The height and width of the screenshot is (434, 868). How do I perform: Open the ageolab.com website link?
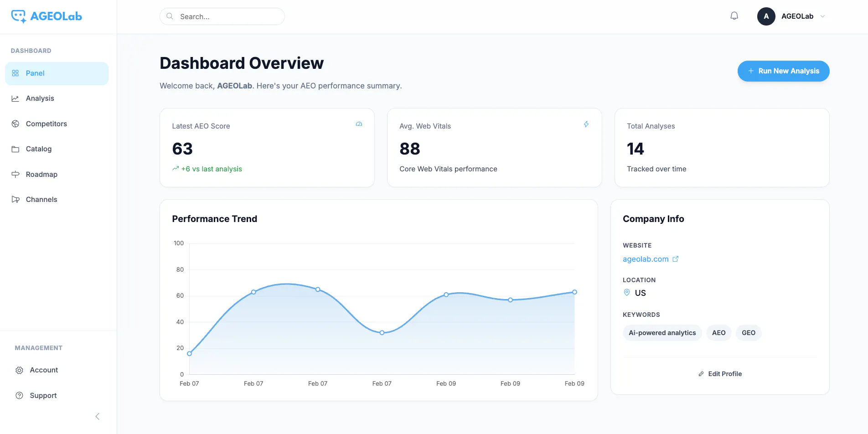[646, 259]
